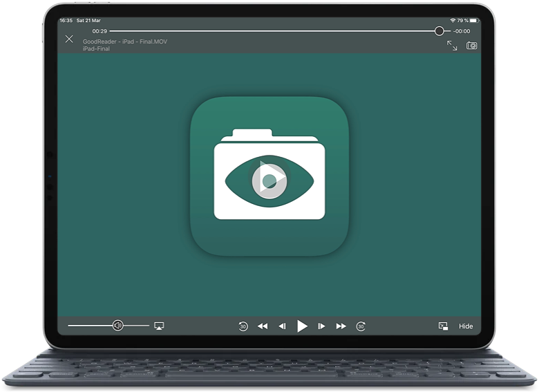Click the file title GoodReader - iPad - Final.MOV
Image resolution: width=539 pixels, height=392 pixels.
point(125,41)
